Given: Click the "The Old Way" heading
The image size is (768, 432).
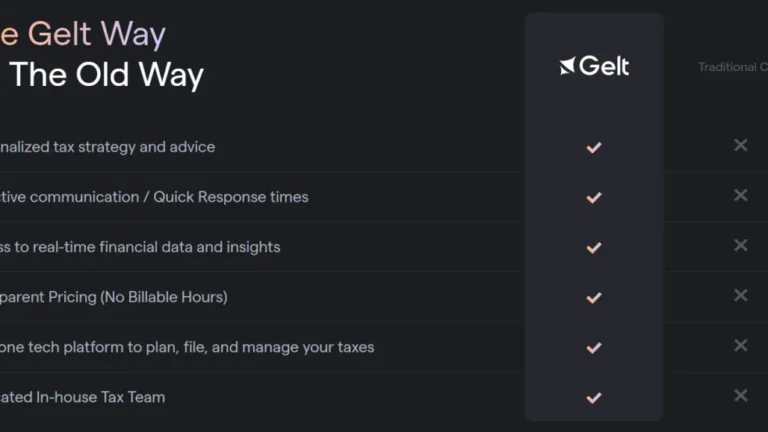Looking at the screenshot, I should tap(106, 75).
